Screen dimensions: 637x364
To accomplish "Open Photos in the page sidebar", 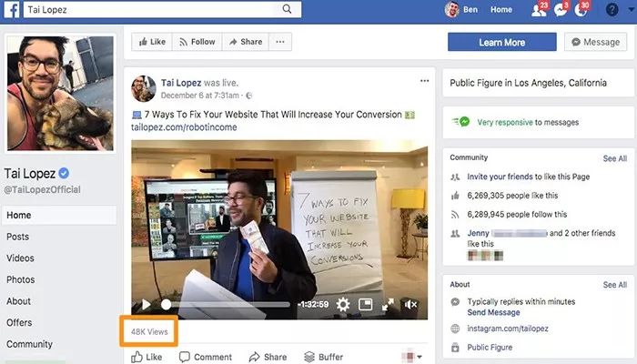I will coord(21,280).
